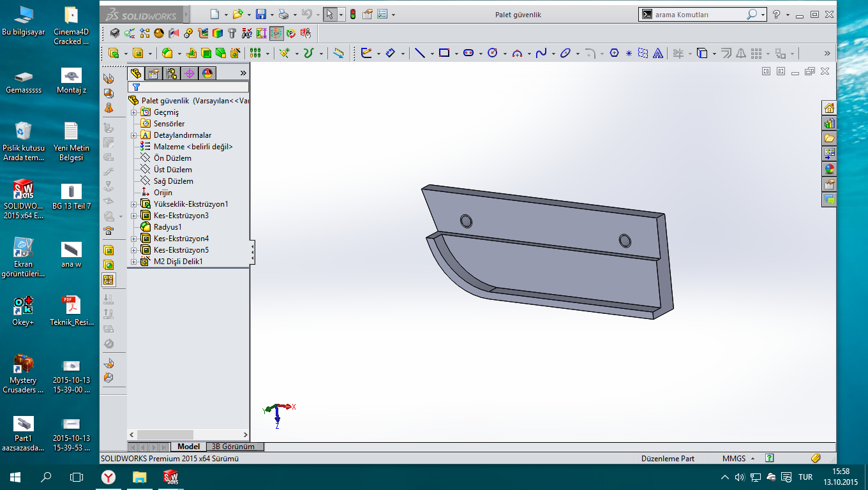
Task: Switch to the PropertyManager tab
Action: [x=154, y=73]
